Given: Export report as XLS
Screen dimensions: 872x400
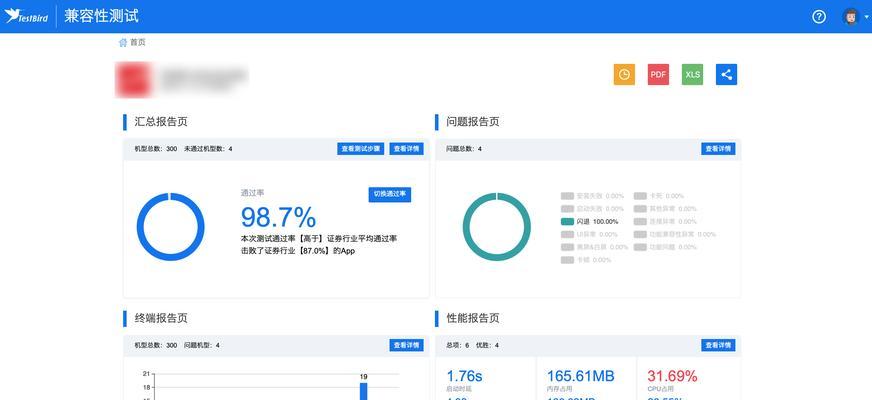Looking at the screenshot, I should (692, 75).
